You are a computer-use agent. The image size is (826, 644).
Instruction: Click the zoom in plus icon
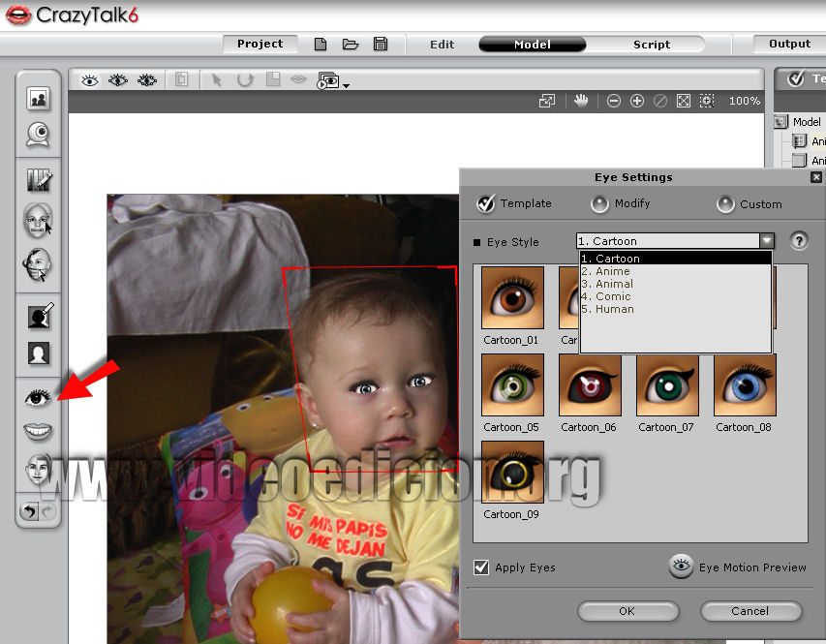pyautogui.click(x=636, y=101)
